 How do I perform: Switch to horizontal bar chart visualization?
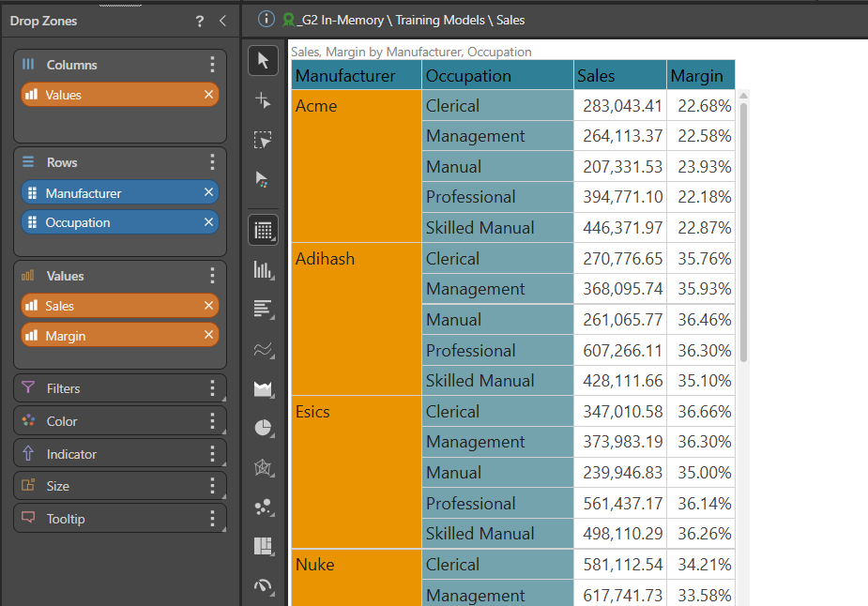coord(263,309)
